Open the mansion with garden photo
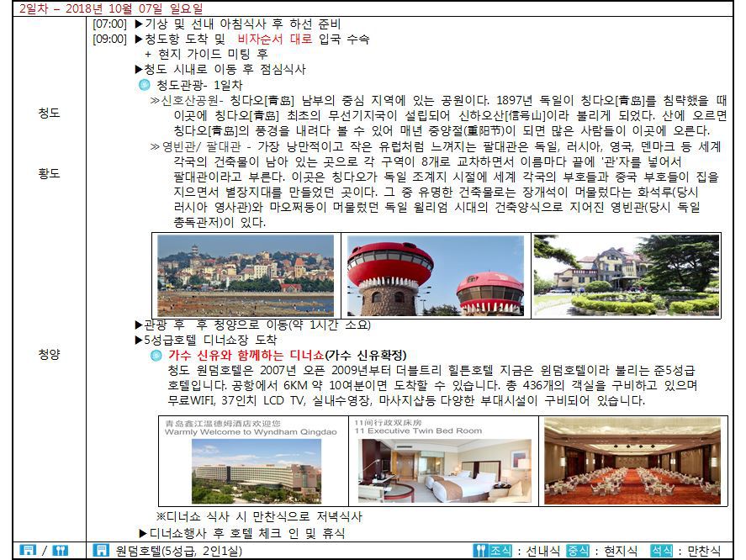 click(626, 276)
